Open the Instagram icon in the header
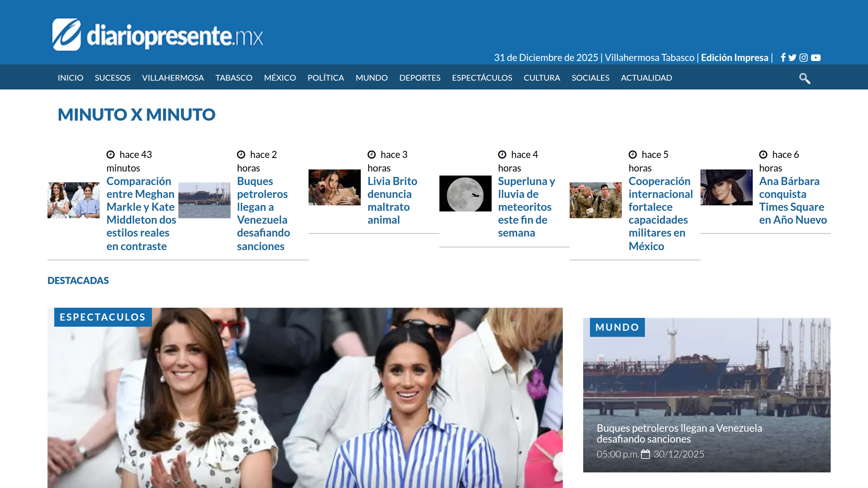Viewport: 868px width, 488px height. coord(803,58)
